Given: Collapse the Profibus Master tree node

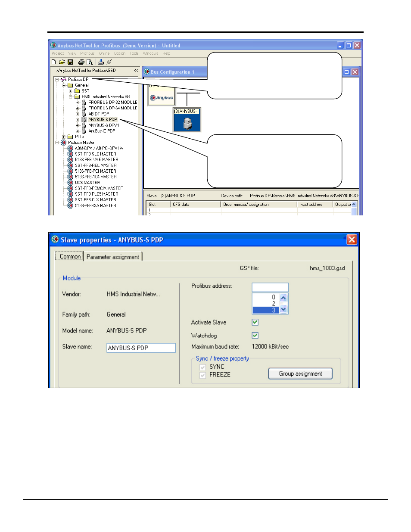Looking at the screenshot, I should click(57, 143).
